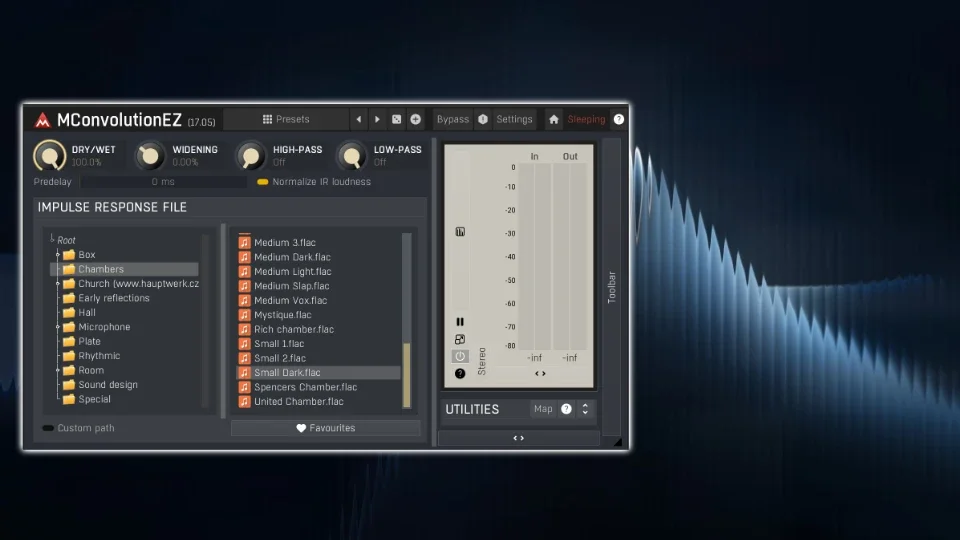Screen dimensions: 960x540
Task: Click the vertical Toolbar strip
Action: [612, 287]
